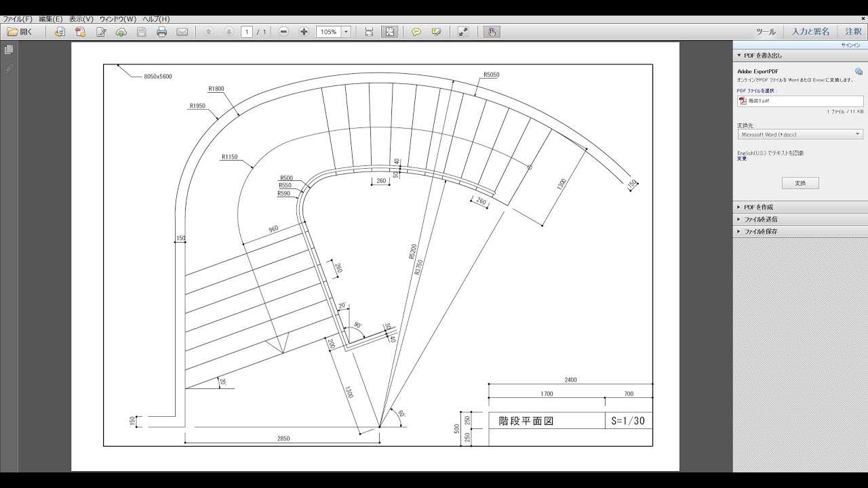Click the Send email envelope icon
The height and width of the screenshot is (488, 868).
[182, 32]
